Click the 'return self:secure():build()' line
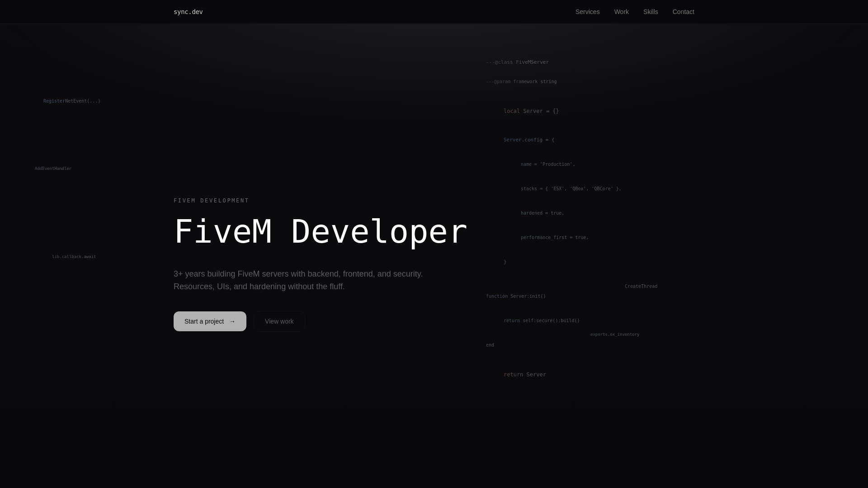This screenshot has width=868, height=488. (542, 321)
